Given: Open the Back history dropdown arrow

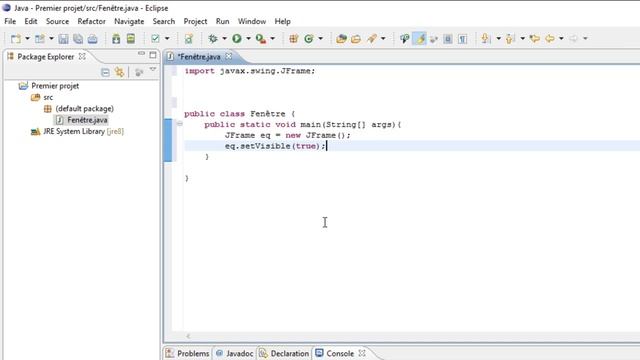Looking at the screenshot, I should coord(561,39).
